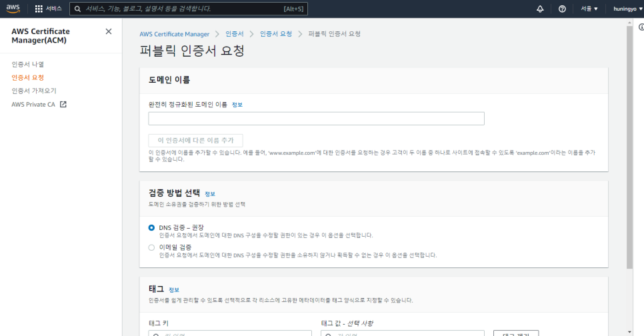The height and width of the screenshot is (336, 644).
Task: Open the 서비스 services grid menu
Action: coord(48,9)
